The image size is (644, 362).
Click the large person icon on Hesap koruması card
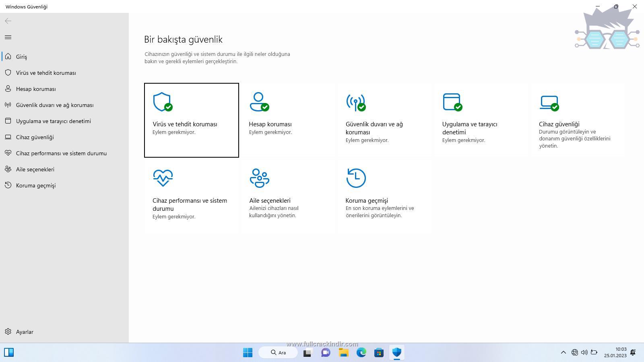click(259, 102)
